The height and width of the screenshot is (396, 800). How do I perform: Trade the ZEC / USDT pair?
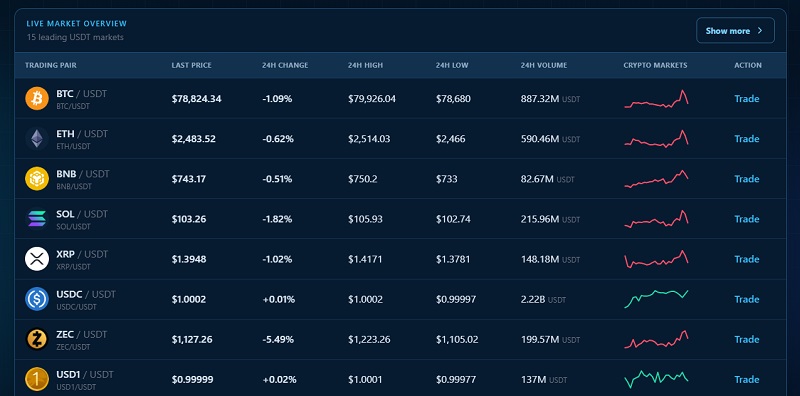746,339
